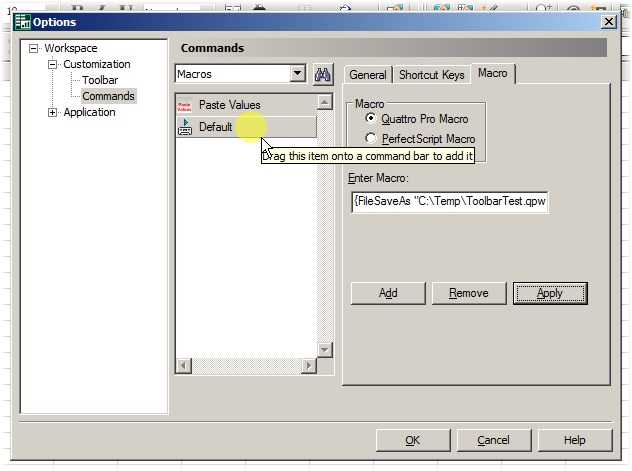Image resolution: width=632 pixels, height=471 pixels.
Task: Click the Default macro item icon
Action: 185,127
